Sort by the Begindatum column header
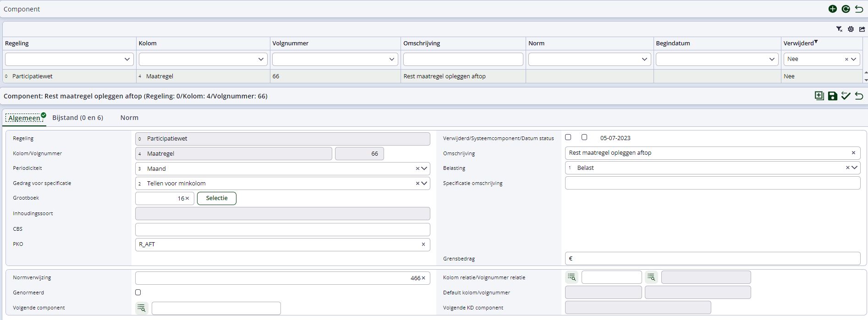 click(673, 43)
